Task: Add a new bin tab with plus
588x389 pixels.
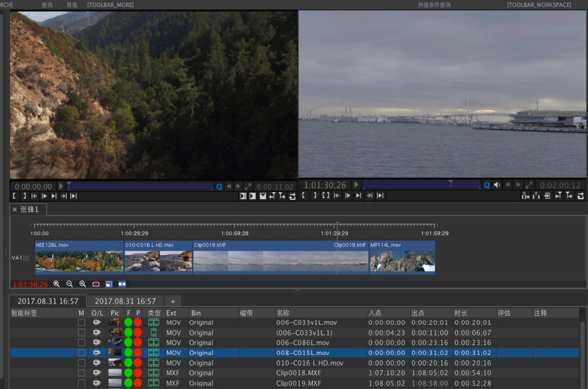Action: [173, 301]
